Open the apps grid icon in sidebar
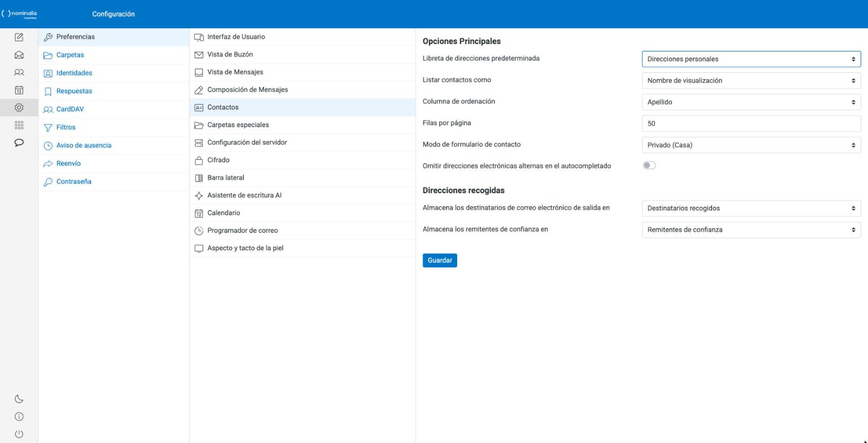868x443 pixels. click(19, 125)
